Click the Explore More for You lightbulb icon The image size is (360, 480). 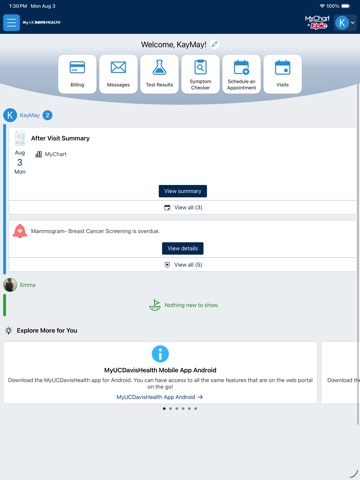(x=9, y=330)
